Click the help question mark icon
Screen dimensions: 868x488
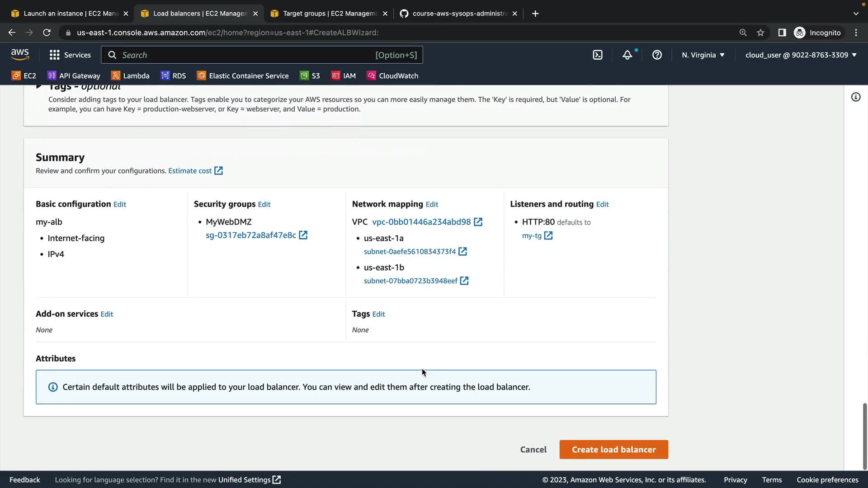657,55
